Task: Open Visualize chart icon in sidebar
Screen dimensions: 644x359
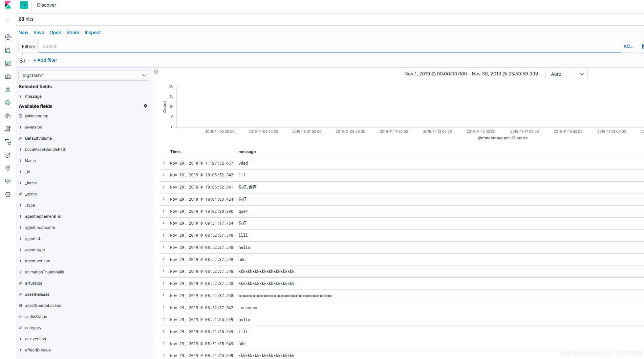Action: pyautogui.click(x=8, y=50)
